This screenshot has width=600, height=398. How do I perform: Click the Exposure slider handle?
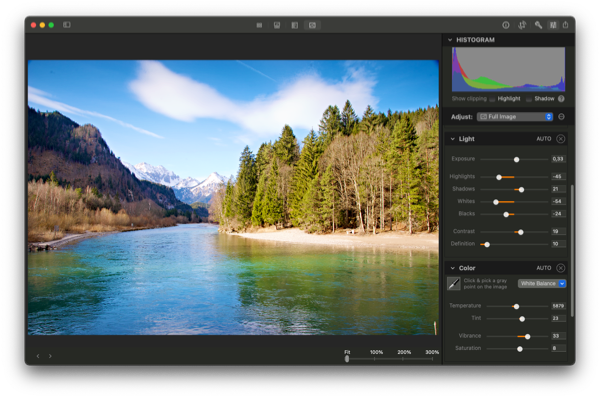point(516,160)
